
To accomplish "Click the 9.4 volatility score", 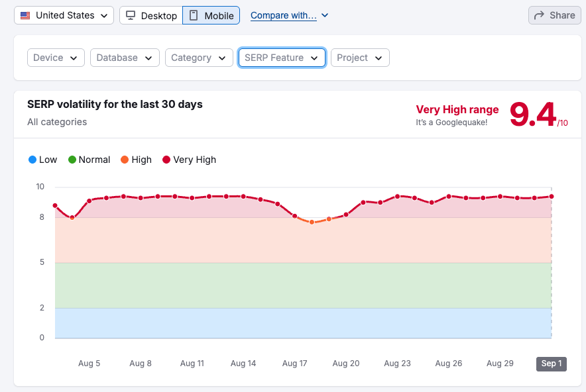I will click(x=534, y=115).
